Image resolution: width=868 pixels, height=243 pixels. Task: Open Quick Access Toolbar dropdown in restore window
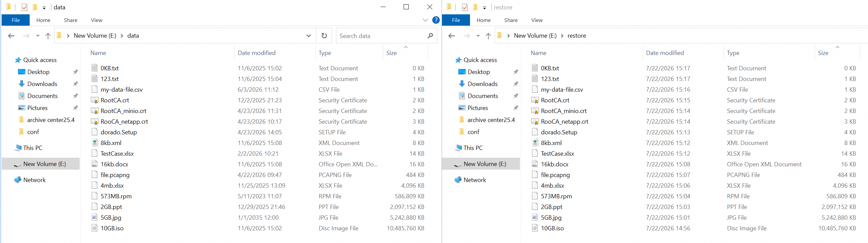(x=485, y=8)
